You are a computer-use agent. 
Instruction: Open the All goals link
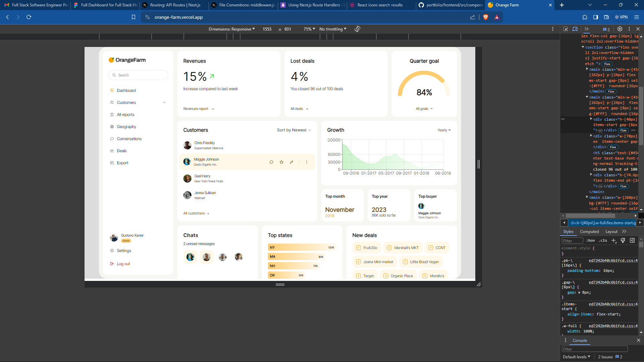(424, 109)
